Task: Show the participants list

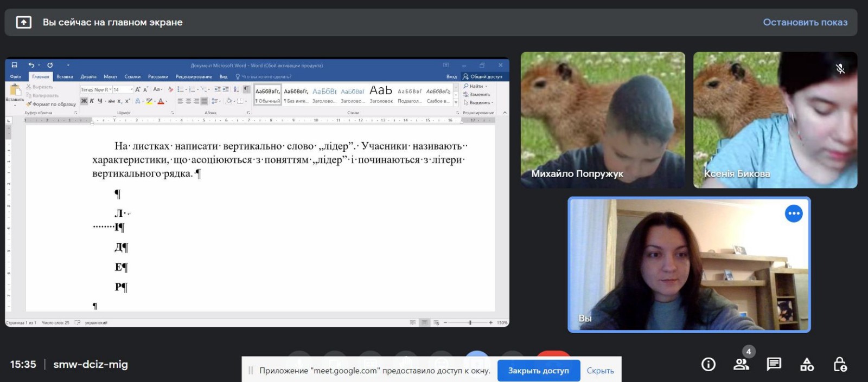Action: (741, 365)
